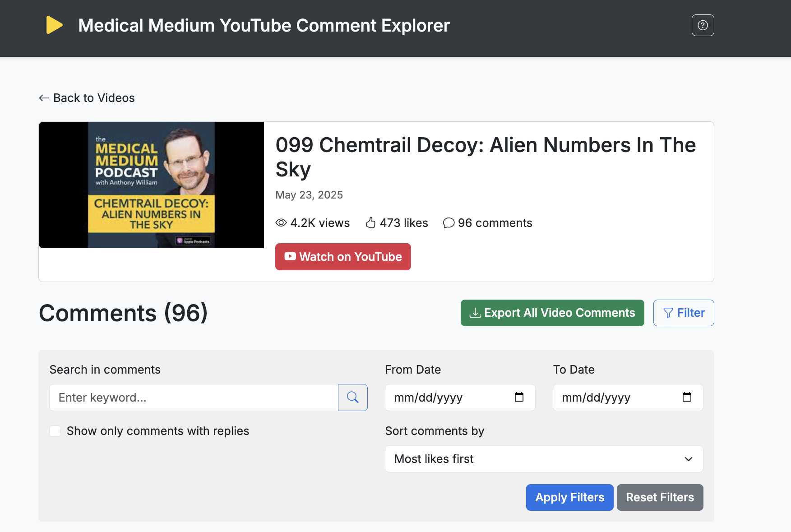The image size is (791, 532).
Task: Click the 4.2K views text
Action: coord(320,223)
